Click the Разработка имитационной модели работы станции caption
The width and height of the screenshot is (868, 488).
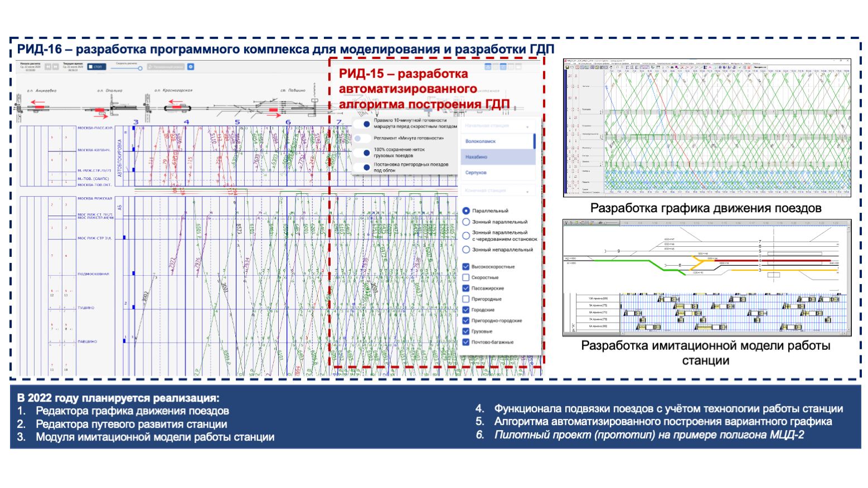[706, 353]
